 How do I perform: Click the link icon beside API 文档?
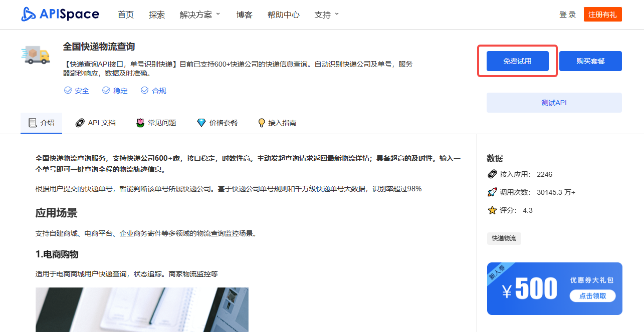pos(80,123)
